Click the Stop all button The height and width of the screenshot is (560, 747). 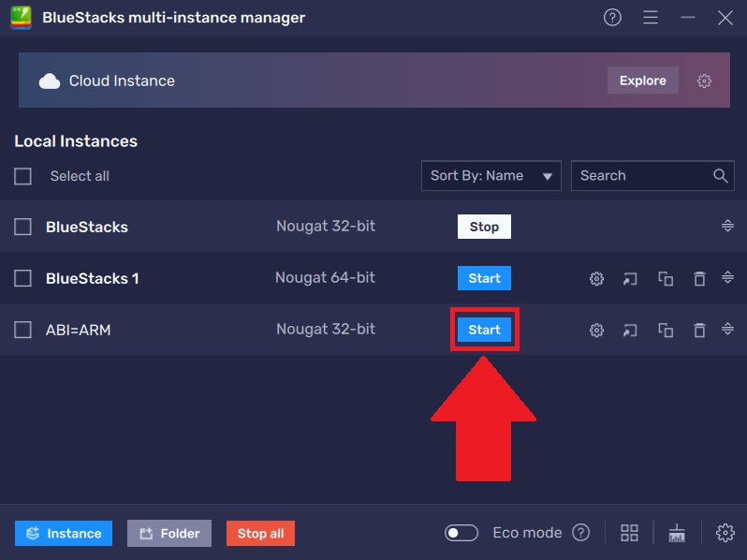[x=260, y=533]
